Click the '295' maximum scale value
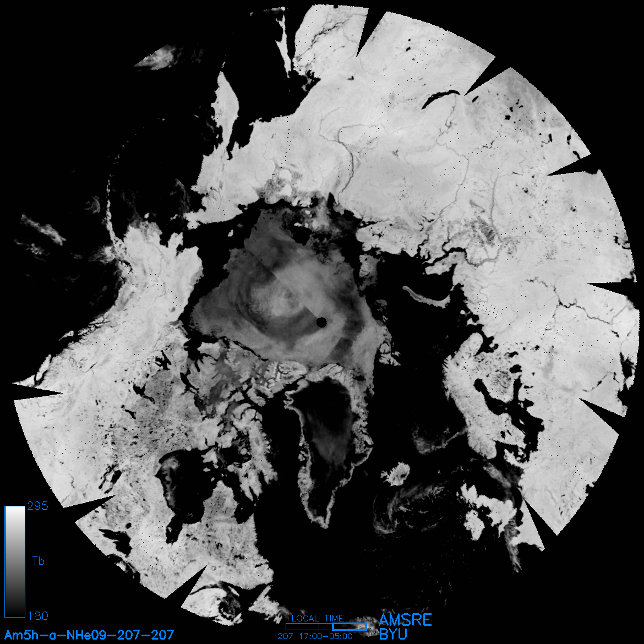 pos(38,506)
